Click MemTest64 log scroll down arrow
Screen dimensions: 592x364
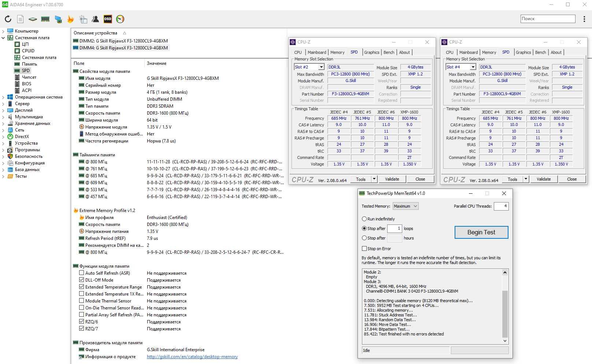pos(505,341)
